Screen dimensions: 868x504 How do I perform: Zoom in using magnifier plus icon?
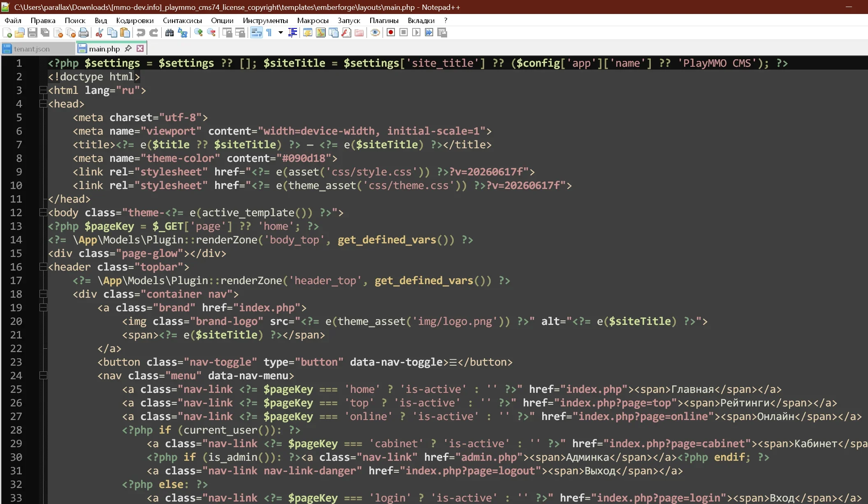[198, 33]
